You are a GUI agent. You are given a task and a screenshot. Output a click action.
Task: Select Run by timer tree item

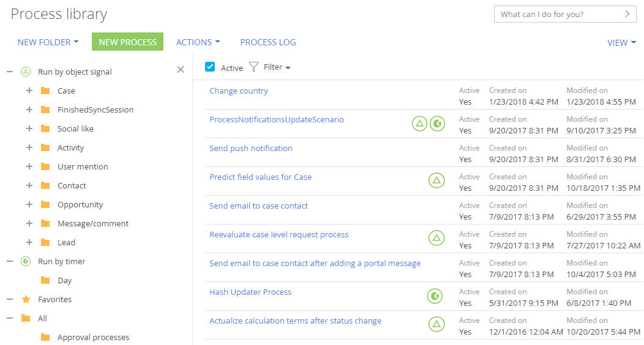pyautogui.click(x=62, y=261)
